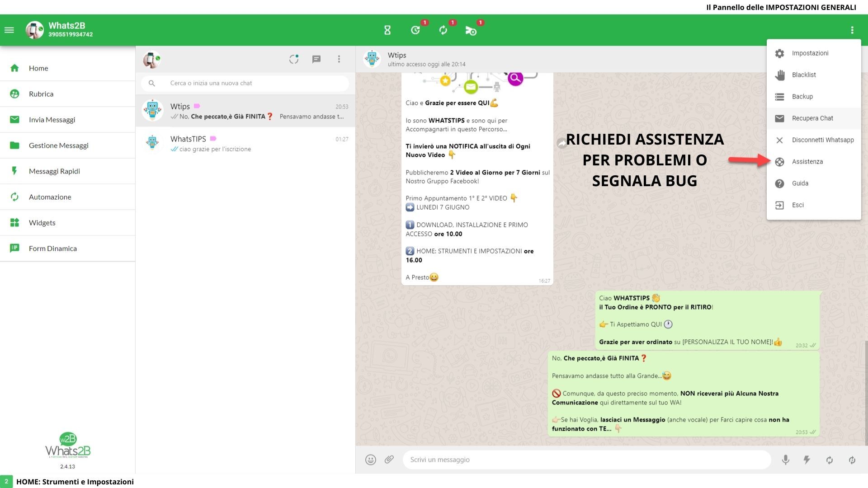
Task: Click the first sync icon in the composer
Action: [830, 460]
